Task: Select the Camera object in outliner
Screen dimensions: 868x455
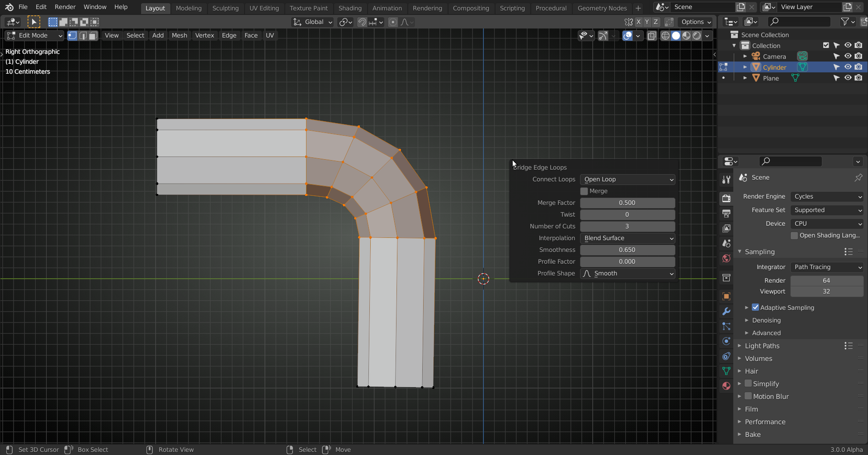Action: 774,57
